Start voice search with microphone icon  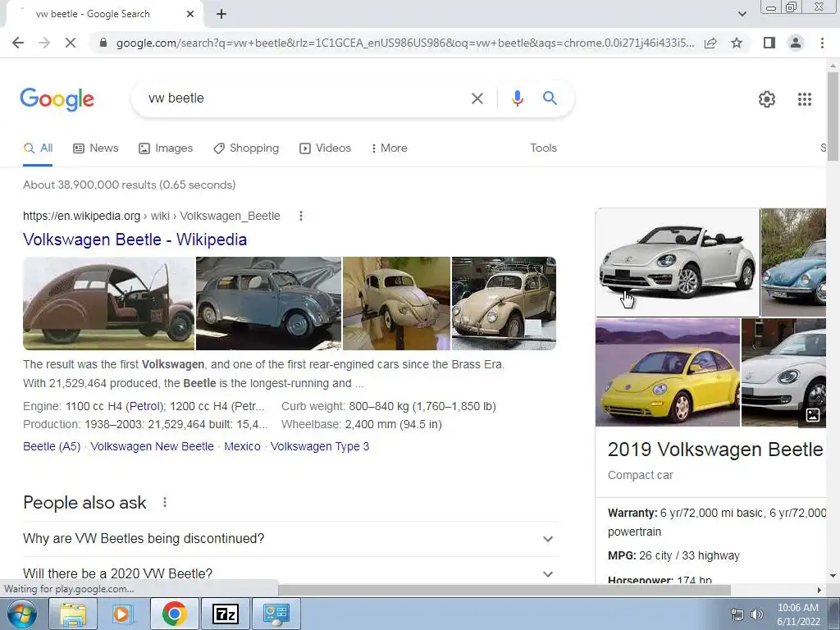(517, 98)
